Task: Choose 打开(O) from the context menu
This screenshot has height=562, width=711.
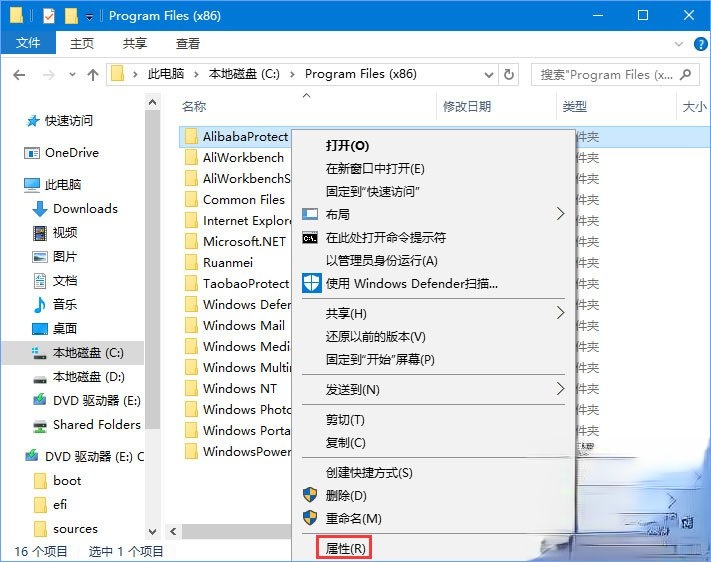Action: pyautogui.click(x=347, y=146)
